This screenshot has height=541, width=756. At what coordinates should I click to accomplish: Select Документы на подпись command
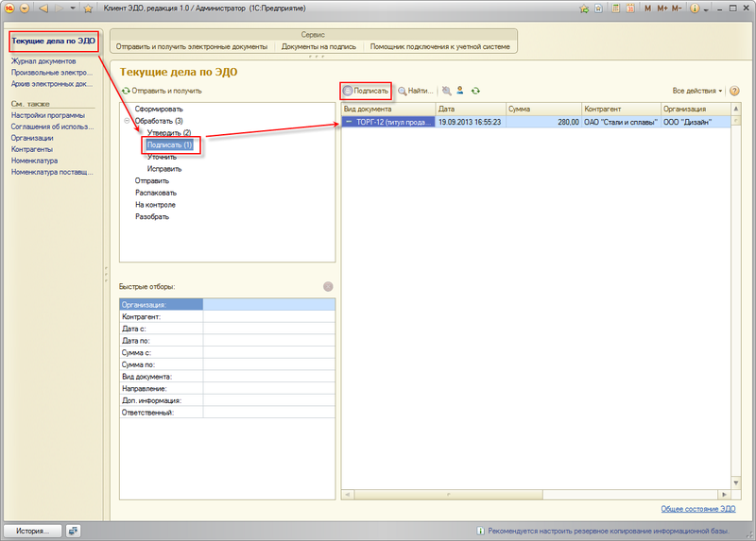[x=318, y=46]
